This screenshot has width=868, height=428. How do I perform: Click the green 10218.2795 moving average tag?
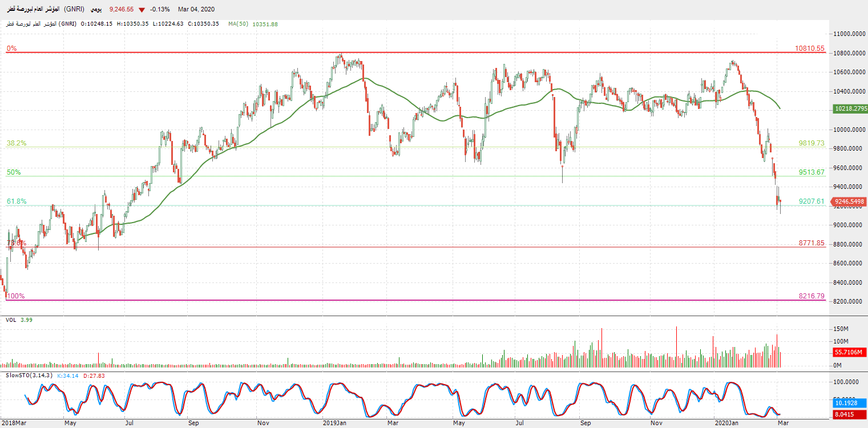[x=850, y=108]
